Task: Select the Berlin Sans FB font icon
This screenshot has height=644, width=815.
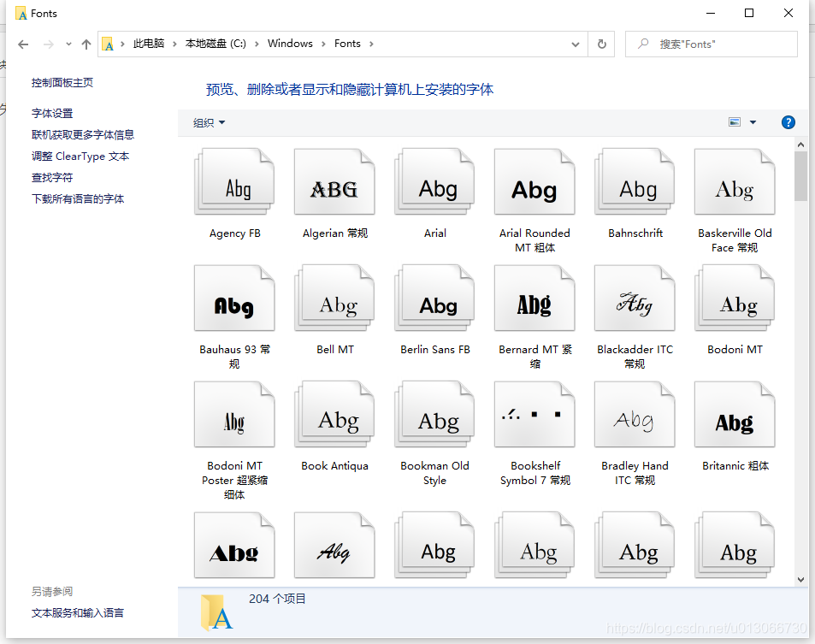Action: coord(434,298)
